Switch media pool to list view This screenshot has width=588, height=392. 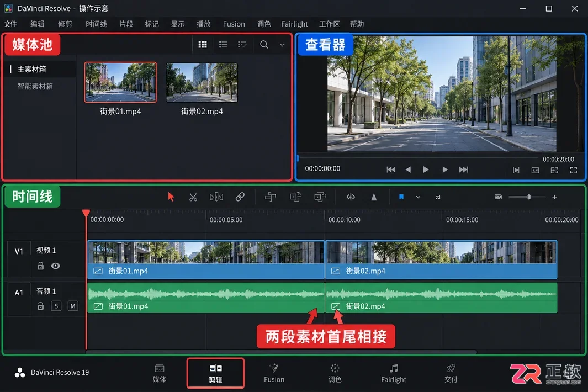point(223,45)
